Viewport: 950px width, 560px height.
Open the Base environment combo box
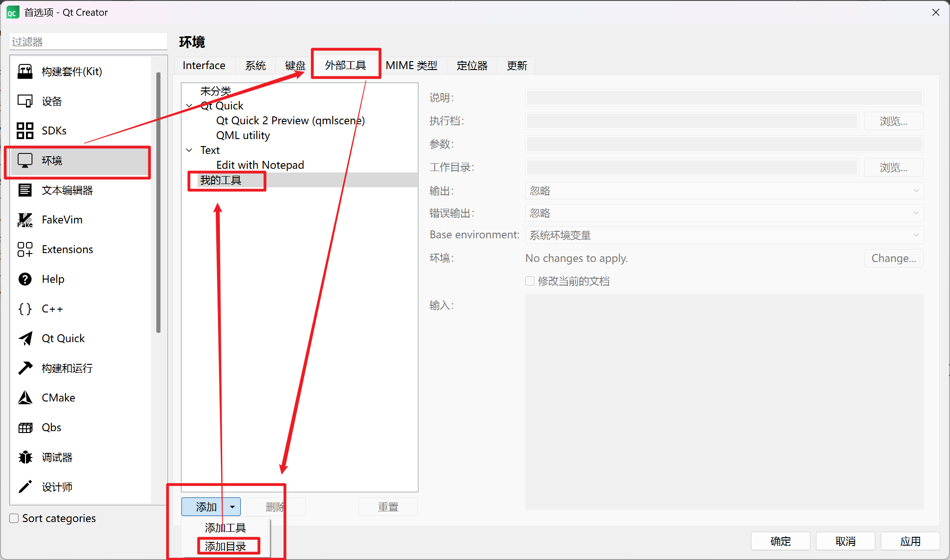[x=724, y=235]
